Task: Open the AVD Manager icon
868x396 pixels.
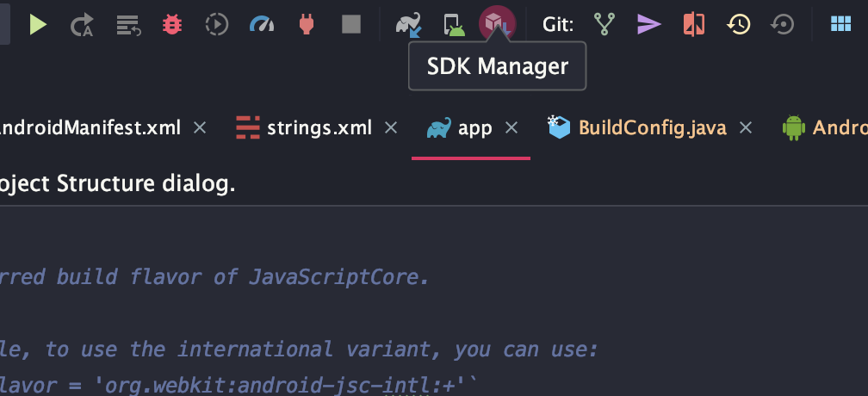Action: (x=454, y=25)
